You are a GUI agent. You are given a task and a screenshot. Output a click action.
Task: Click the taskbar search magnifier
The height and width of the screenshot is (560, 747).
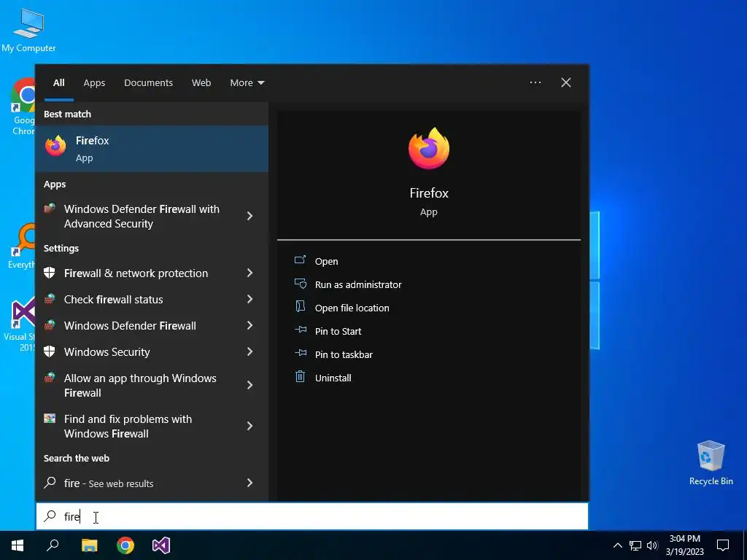click(53, 545)
